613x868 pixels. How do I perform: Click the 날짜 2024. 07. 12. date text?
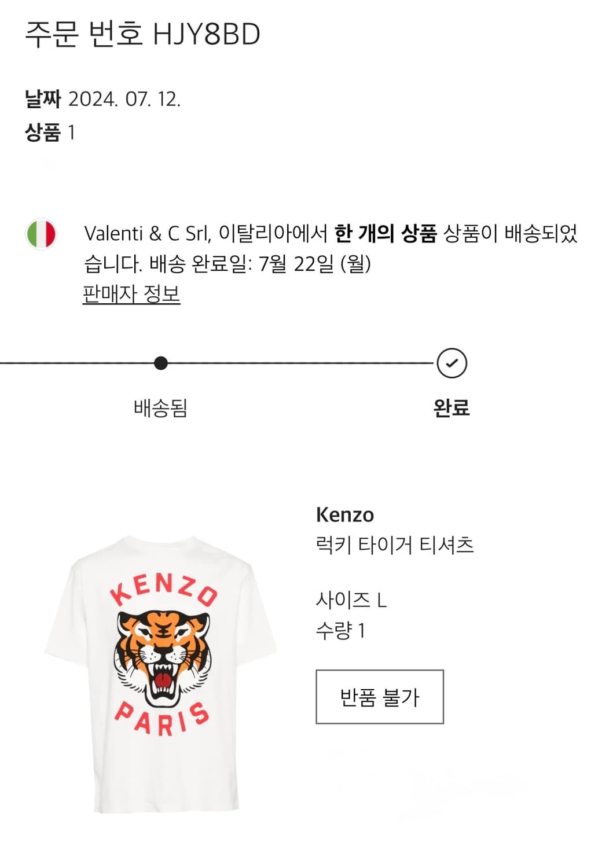click(104, 98)
